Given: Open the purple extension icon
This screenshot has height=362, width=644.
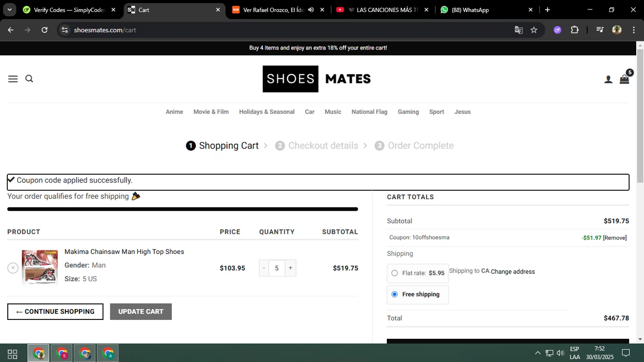Looking at the screenshot, I should point(557,30).
